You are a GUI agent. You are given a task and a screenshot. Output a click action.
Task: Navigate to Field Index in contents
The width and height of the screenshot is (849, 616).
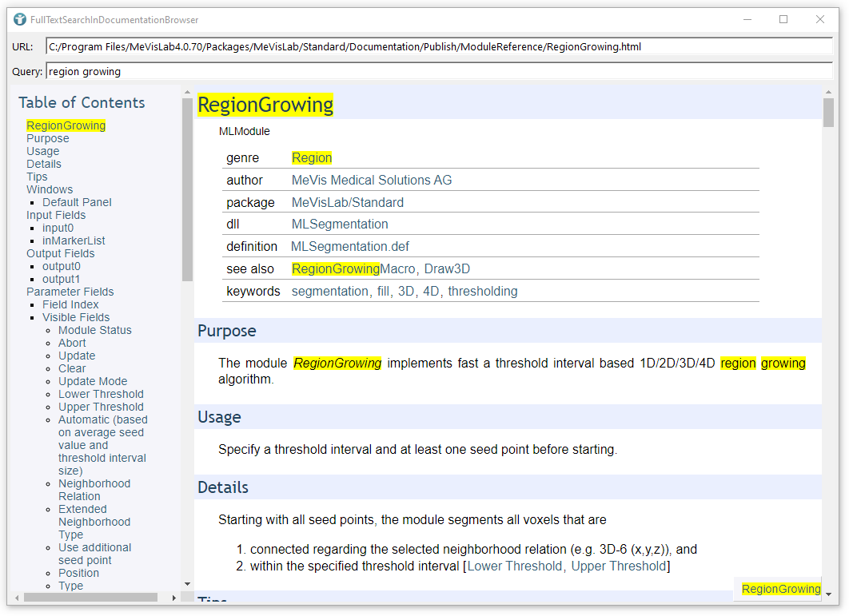pos(70,304)
